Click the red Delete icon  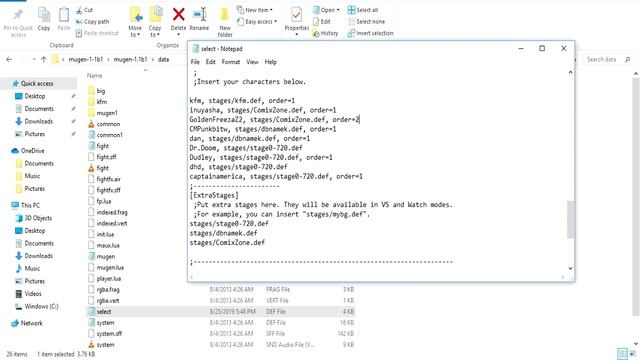(178, 15)
